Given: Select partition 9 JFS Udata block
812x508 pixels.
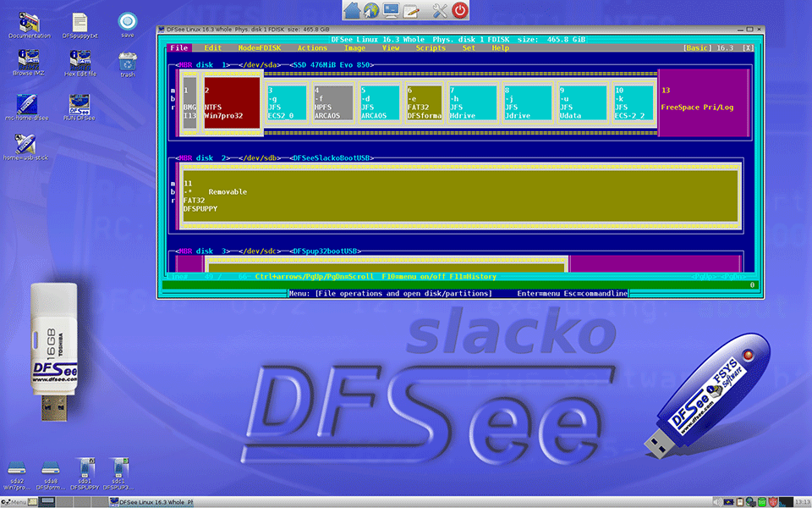Looking at the screenshot, I should tap(582, 103).
